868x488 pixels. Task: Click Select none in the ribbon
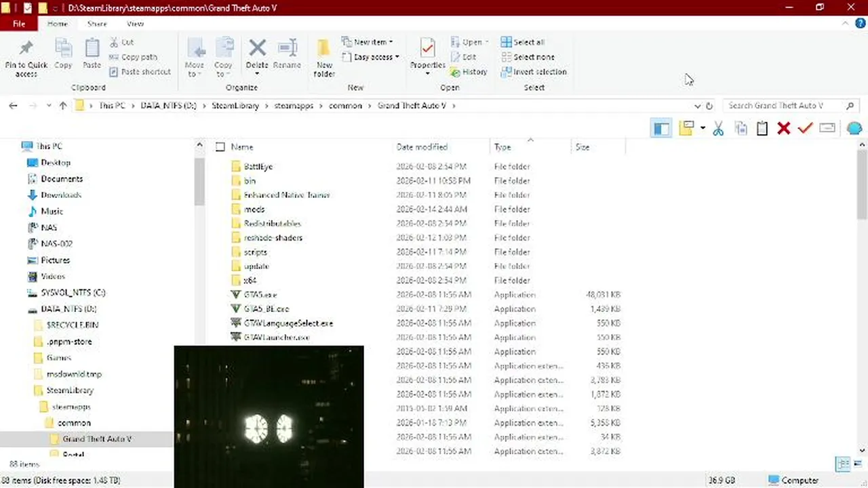pos(528,57)
